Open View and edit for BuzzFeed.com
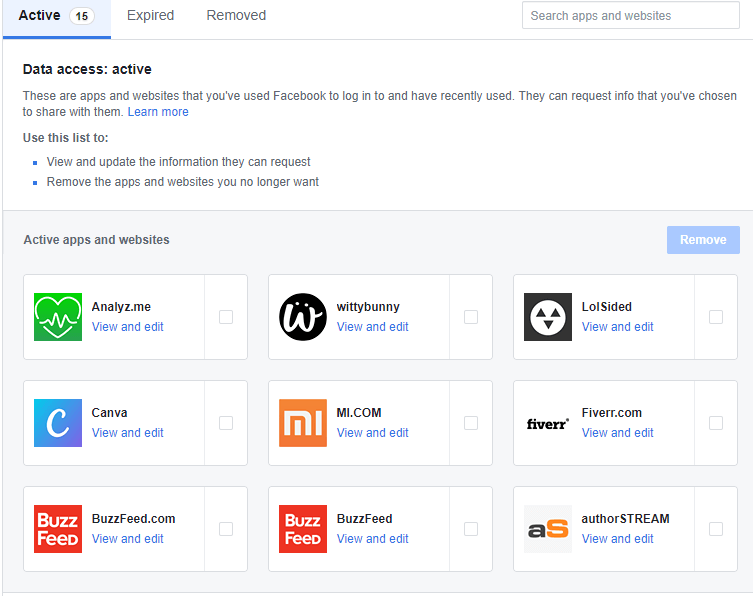Viewport: 753px width, 596px height. point(128,539)
